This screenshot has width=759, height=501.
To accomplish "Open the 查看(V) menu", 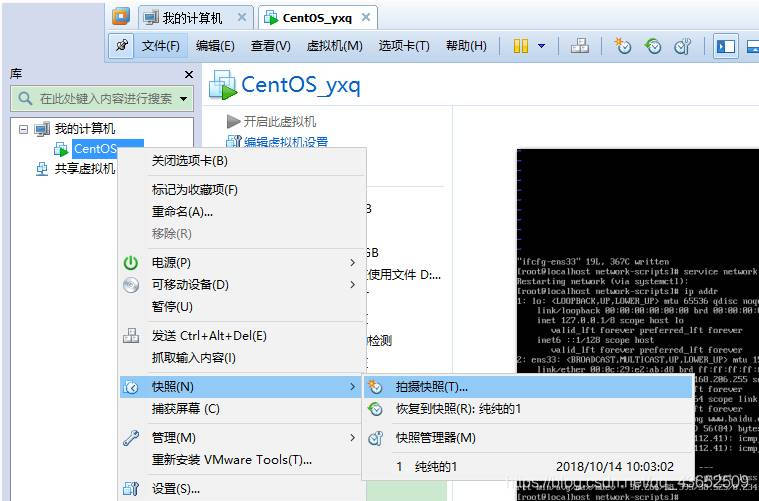I will coord(271,46).
